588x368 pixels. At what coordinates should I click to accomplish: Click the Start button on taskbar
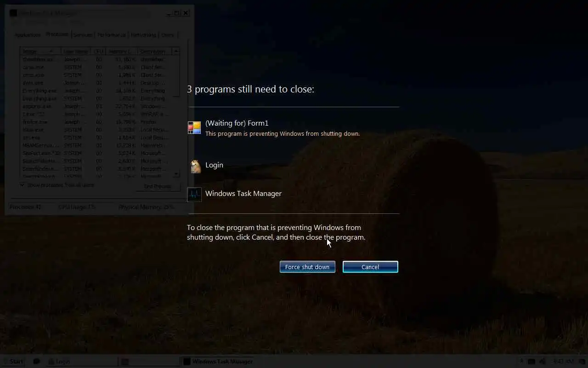pos(13,362)
